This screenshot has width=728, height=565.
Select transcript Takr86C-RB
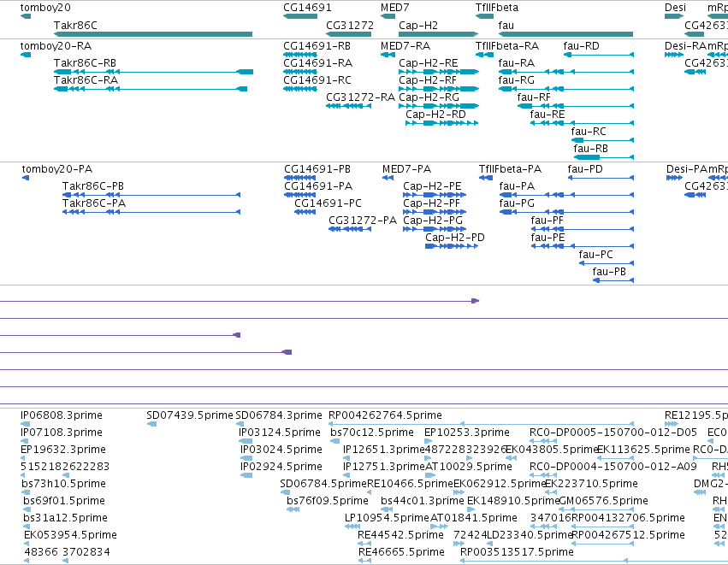(x=85, y=63)
